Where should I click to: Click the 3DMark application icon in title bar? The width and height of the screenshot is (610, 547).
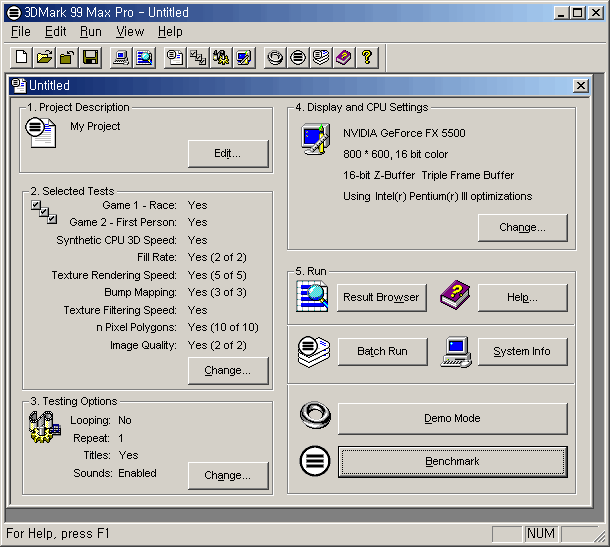[x=14, y=13]
